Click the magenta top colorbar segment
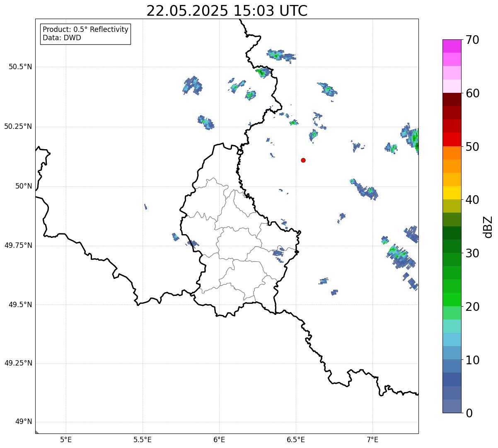Viewport: 498px width, 448px height. pos(452,46)
